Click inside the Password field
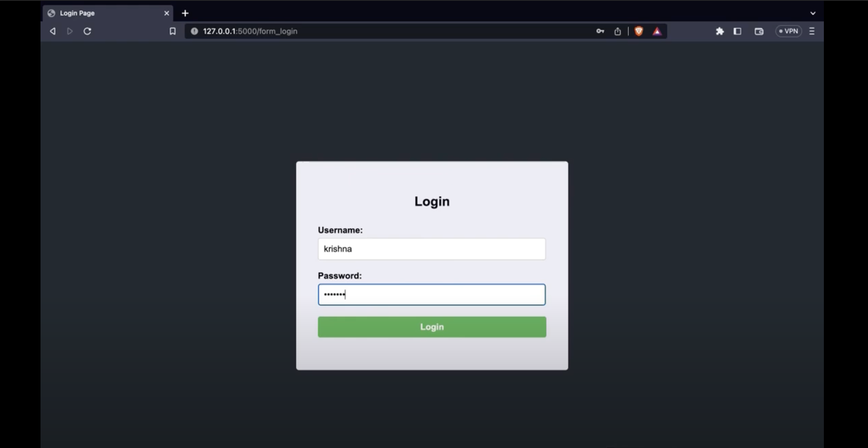 (431, 294)
